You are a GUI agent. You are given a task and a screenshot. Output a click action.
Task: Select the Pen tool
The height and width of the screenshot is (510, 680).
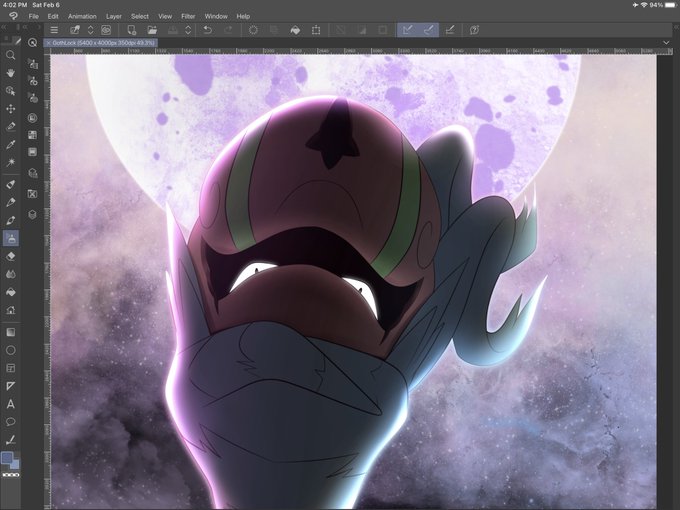[10, 184]
